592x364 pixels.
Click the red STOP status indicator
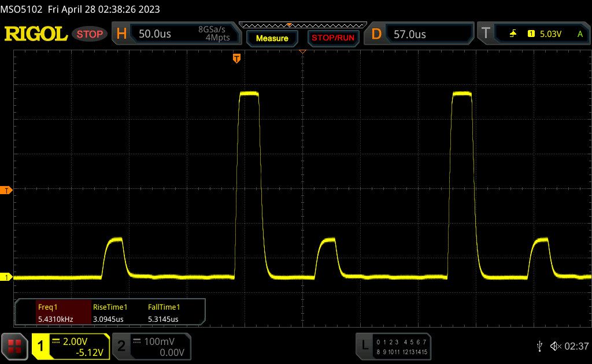[x=90, y=34]
